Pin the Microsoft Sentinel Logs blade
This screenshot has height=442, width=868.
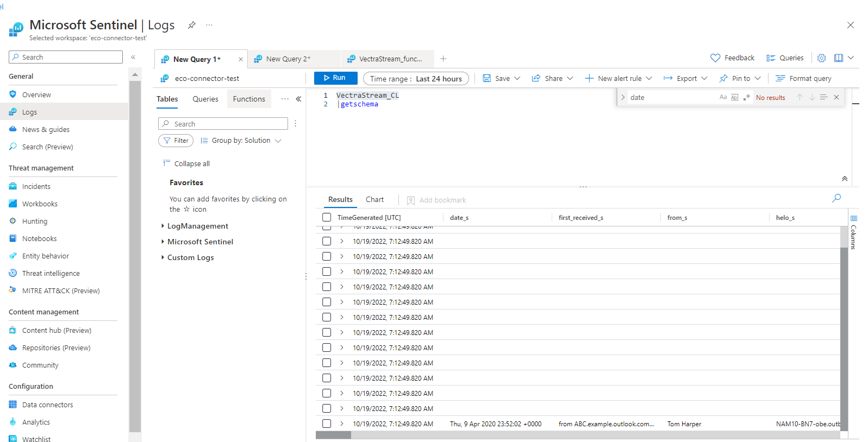pyautogui.click(x=191, y=25)
